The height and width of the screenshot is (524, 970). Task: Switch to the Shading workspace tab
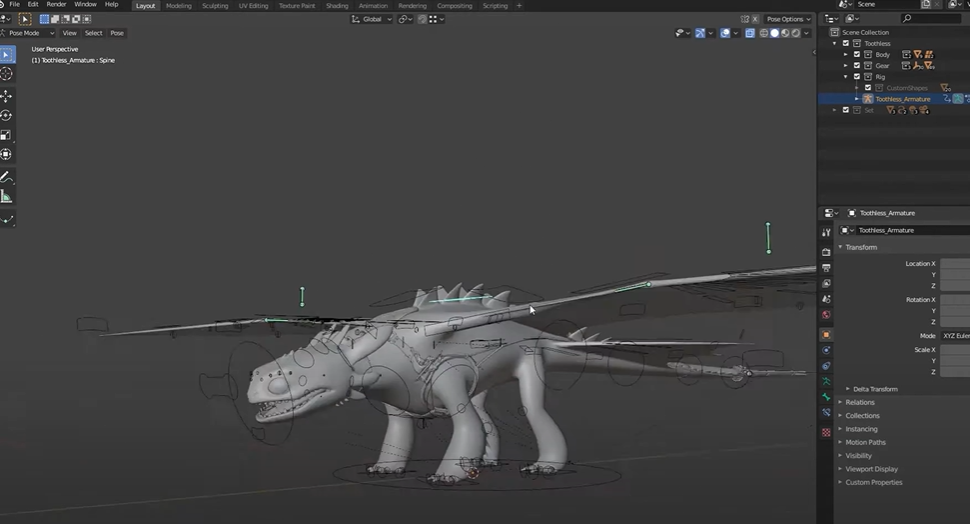coord(337,6)
